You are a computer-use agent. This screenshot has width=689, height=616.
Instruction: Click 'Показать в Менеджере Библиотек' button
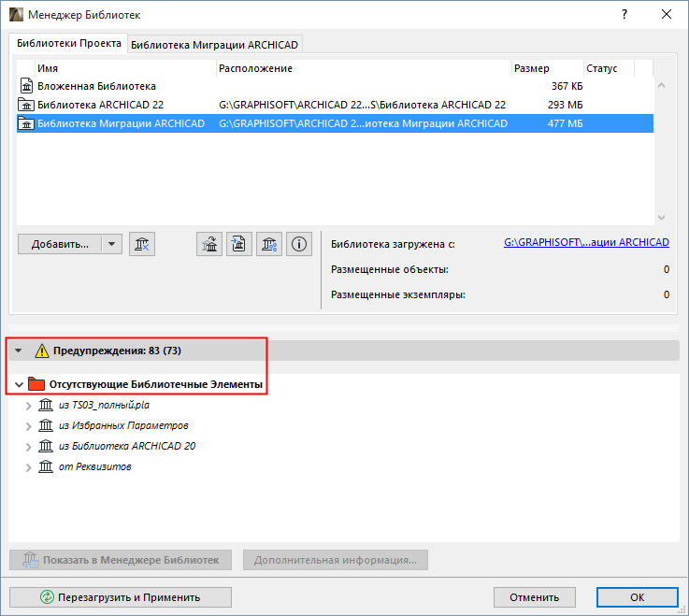click(x=121, y=560)
